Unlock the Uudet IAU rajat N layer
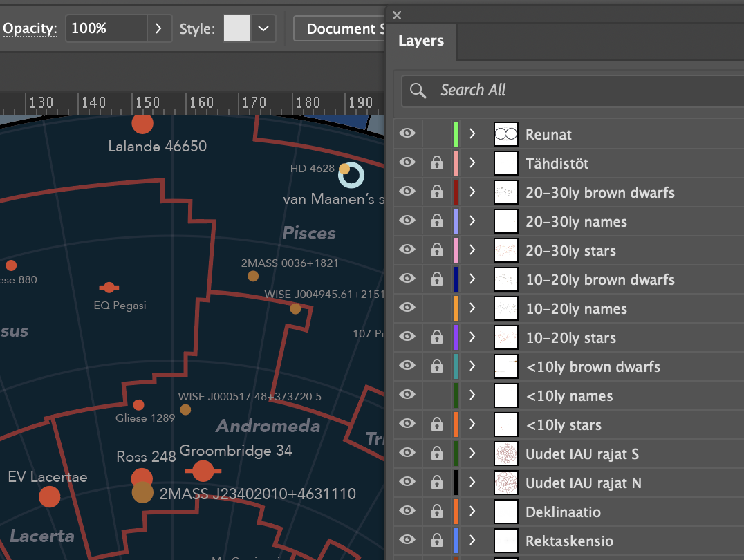744x560 pixels. (x=436, y=483)
